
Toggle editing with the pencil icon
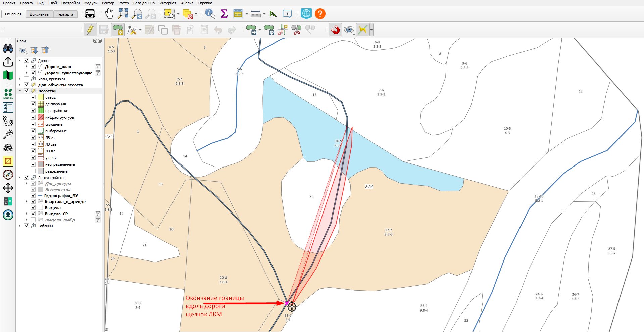pos(90,30)
